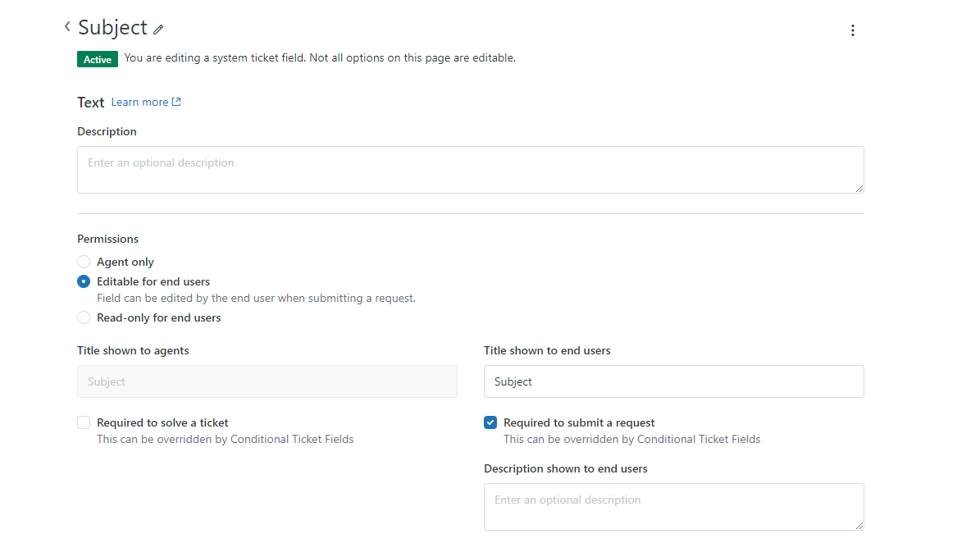980x557 pixels.
Task: Click the Active status badge
Action: coord(97,59)
